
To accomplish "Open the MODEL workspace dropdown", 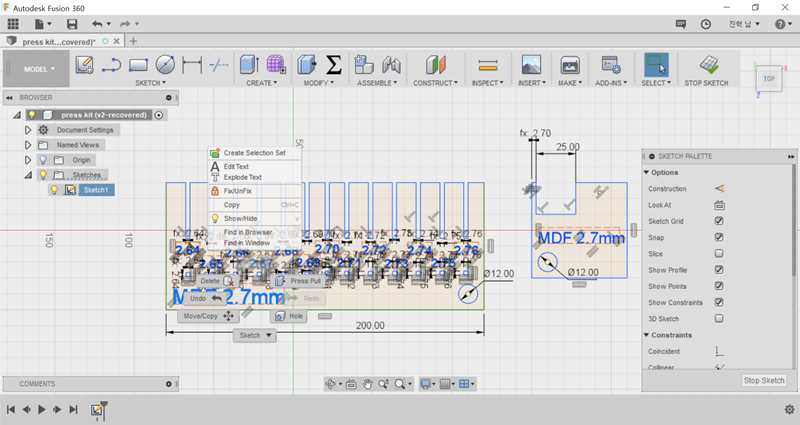I will pos(40,69).
